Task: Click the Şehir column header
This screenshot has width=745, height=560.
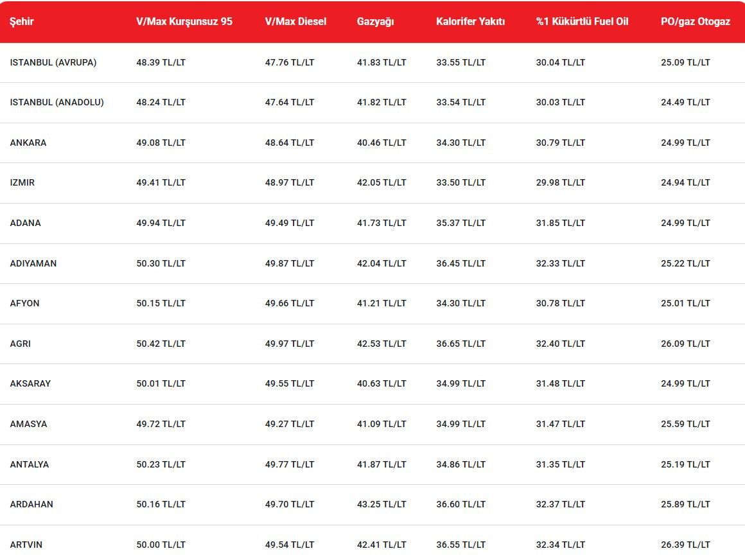Action: (x=22, y=21)
